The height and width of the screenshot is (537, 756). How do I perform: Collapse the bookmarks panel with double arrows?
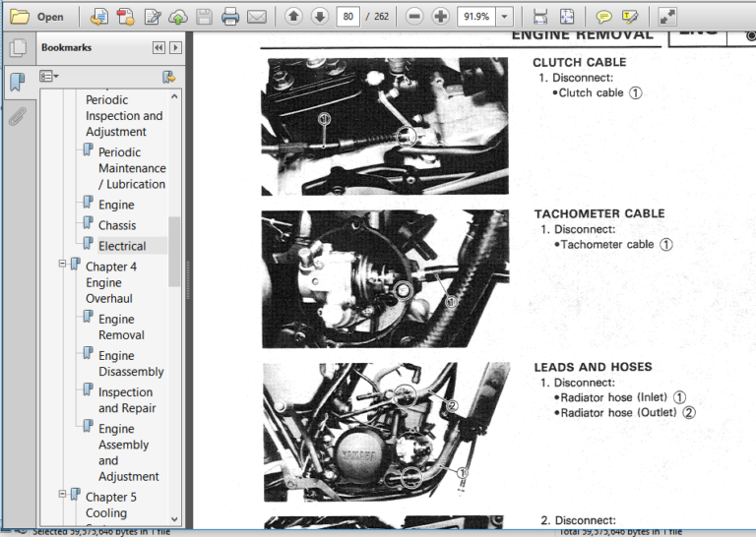[x=158, y=47]
